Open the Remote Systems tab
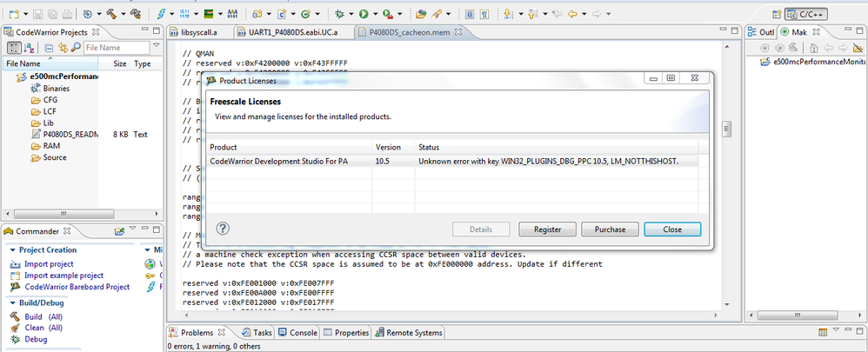Image resolution: width=868 pixels, height=352 pixels. (409, 333)
